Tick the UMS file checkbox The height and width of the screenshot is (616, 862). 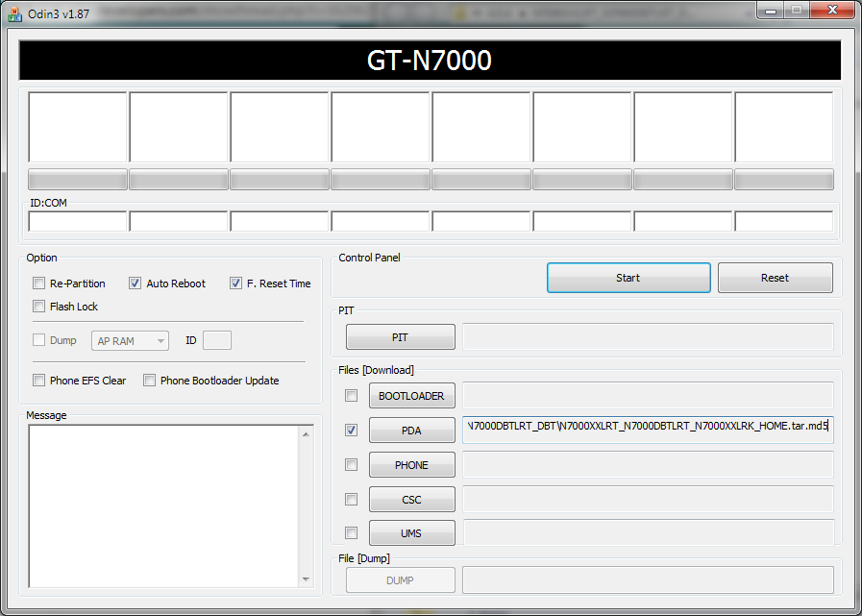[x=351, y=533]
